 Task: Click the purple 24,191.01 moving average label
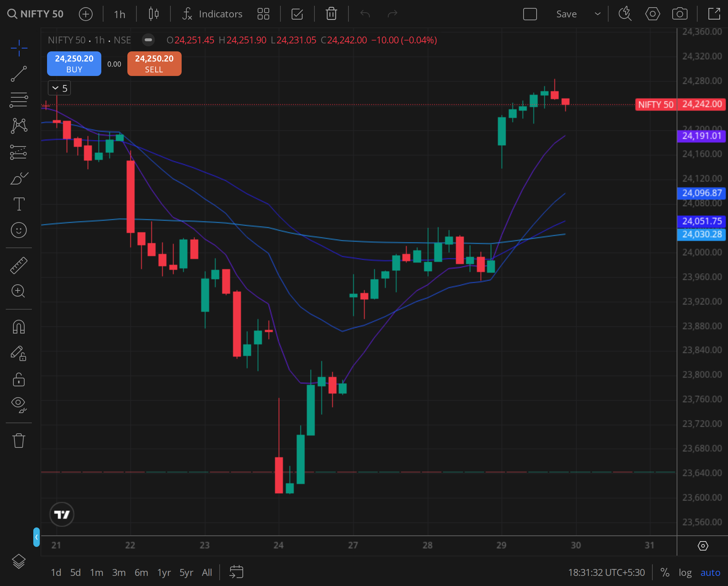pyautogui.click(x=702, y=136)
